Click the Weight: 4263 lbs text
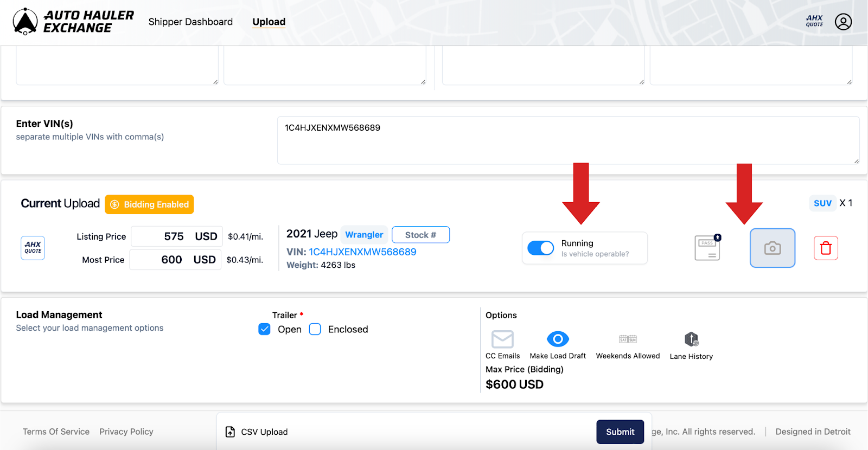Viewport: 868px width, 450px height. coord(321,265)
